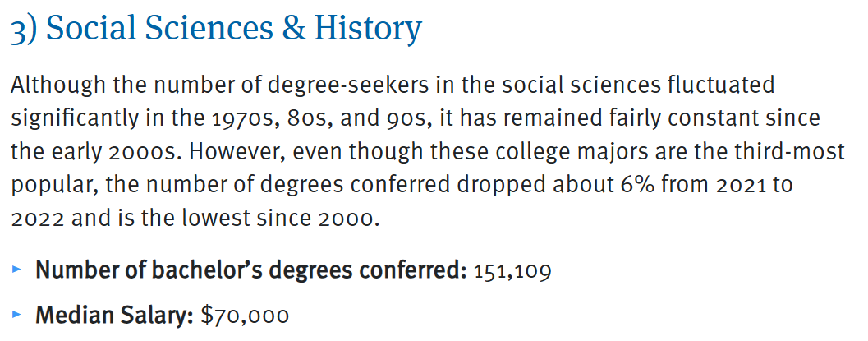Click the $70,000 salary figure
The height and width of the screenshot is (341, 868).
pyautogui.click(x=244, y=315)
